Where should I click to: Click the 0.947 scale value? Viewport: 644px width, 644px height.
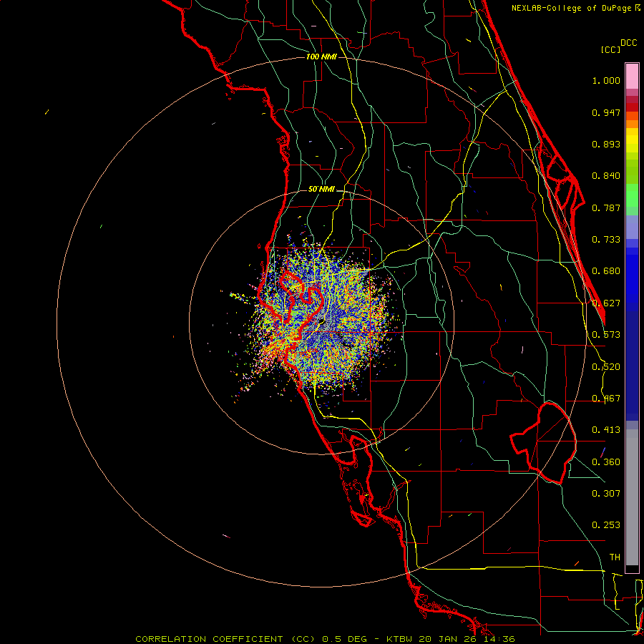(x=606, y=112)
